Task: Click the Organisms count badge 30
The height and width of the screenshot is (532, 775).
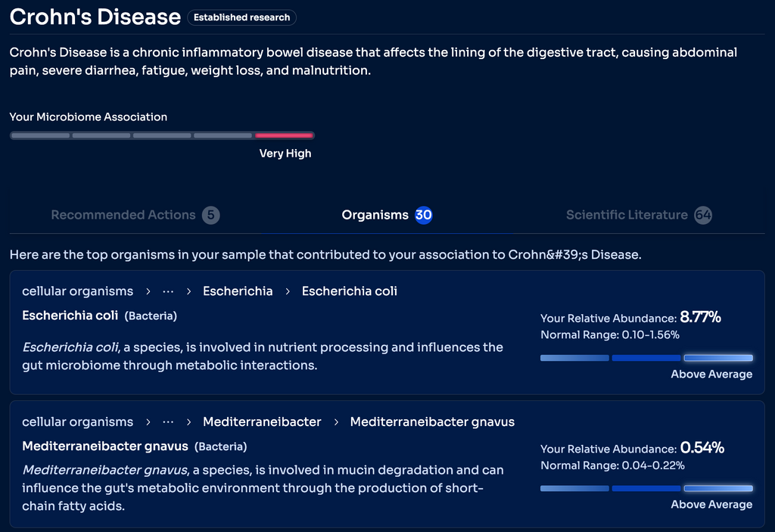Action: click(424, 215)
